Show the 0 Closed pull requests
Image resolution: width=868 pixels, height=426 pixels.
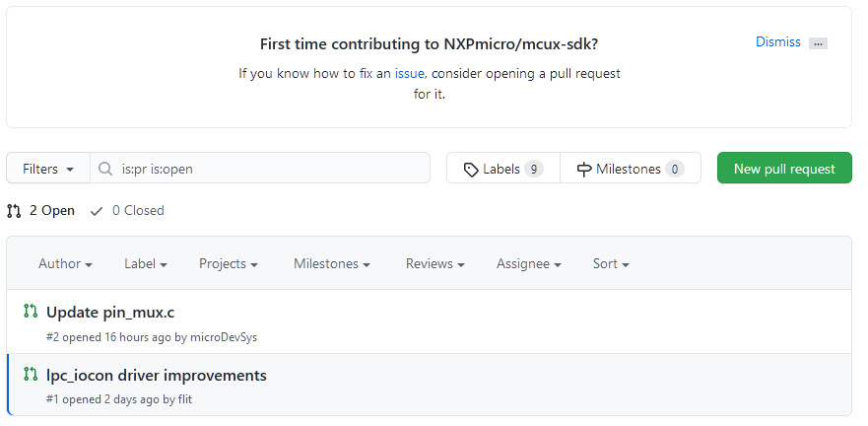click(127, 210)
